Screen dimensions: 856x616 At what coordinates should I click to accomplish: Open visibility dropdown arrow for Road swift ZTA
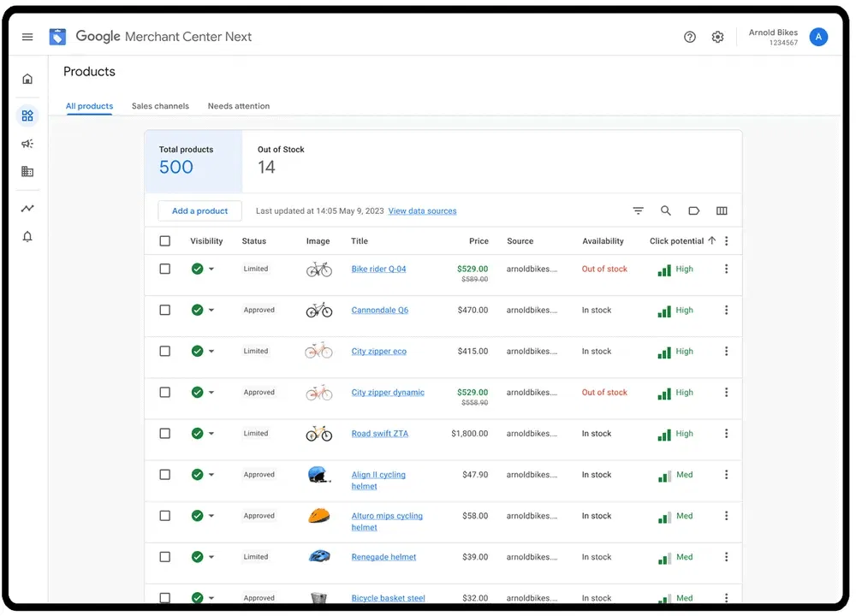211,434
